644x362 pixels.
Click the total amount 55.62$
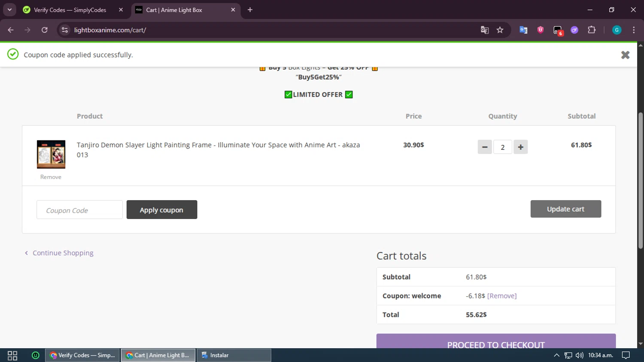476,315
